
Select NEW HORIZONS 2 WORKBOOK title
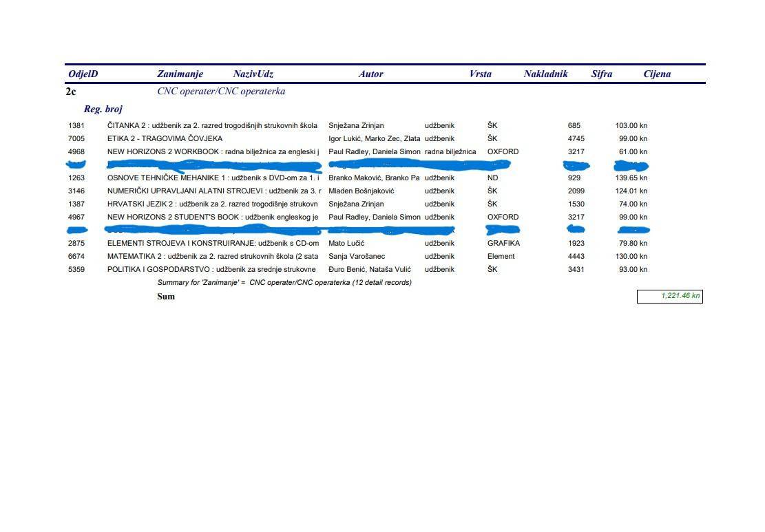(x=213, y=152)
